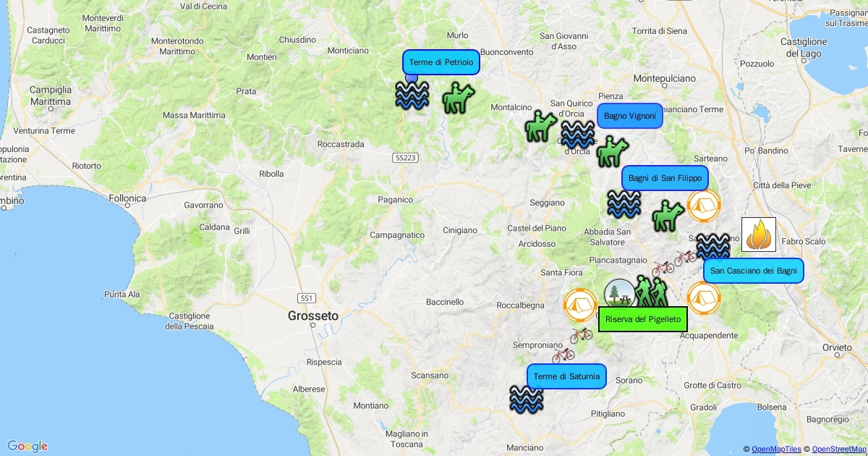This screenshot has width=868, height=456.
Task: Click the Paganico place name
Action: [395, 200]
